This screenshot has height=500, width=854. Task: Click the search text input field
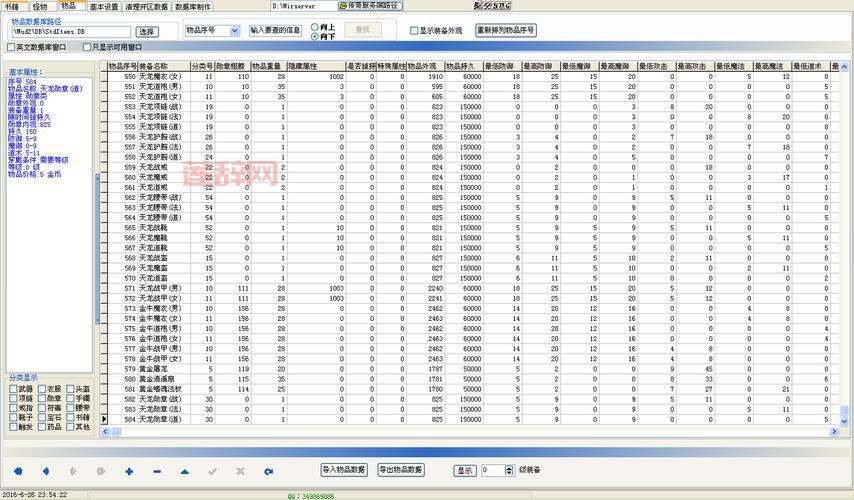coord(275,31)
